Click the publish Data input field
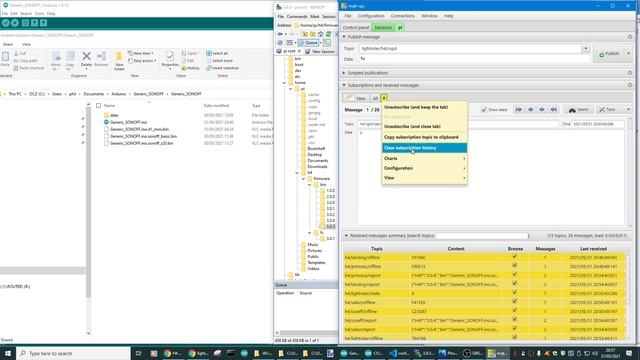The image size is (640, 360). pos(474,59)
